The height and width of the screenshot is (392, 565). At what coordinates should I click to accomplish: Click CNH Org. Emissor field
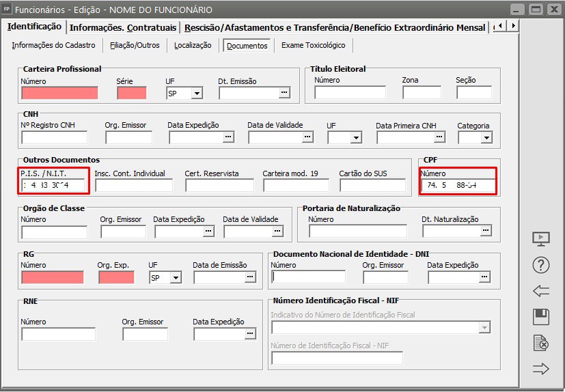click(x=128, y=137)
